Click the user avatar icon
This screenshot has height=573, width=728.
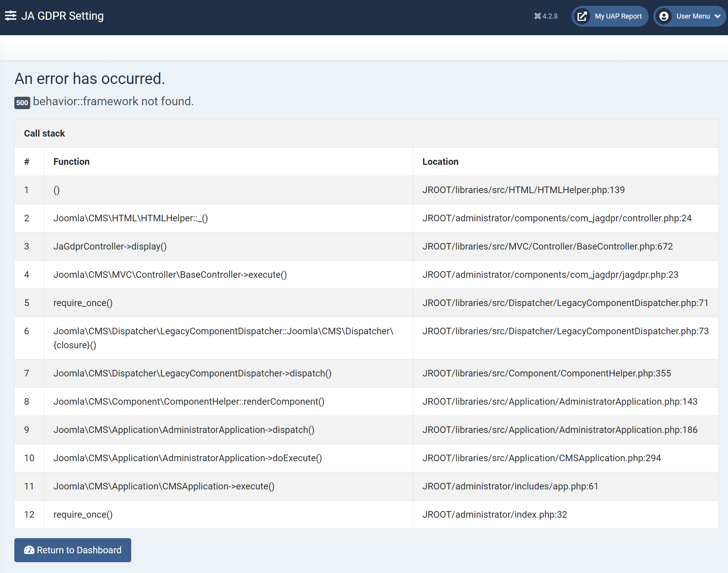tap(664, 16)
